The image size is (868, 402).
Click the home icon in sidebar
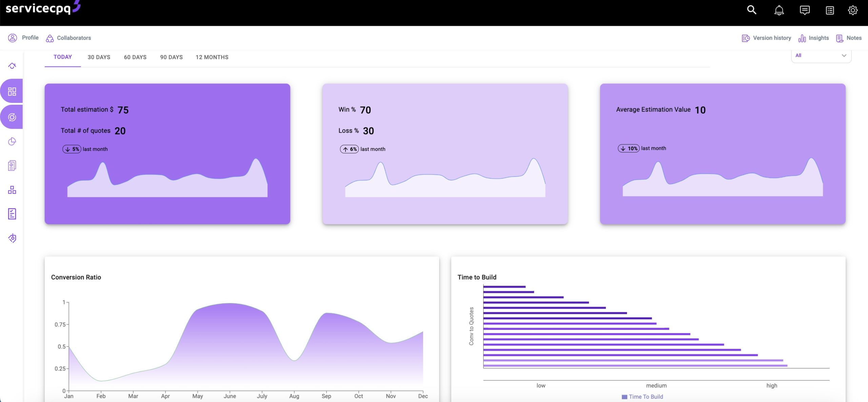coord(12,66)
